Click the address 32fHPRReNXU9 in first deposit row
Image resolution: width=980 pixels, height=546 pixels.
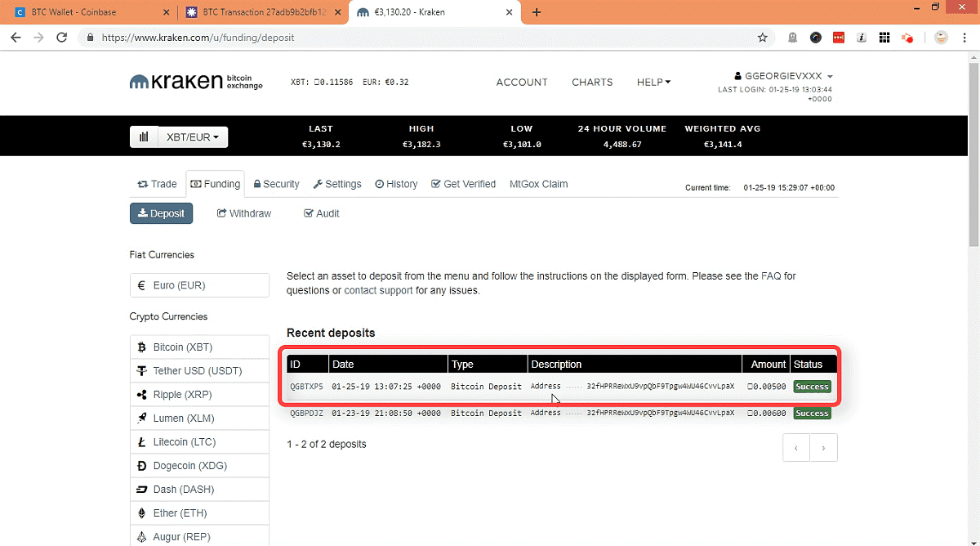click(x=660, y=387)
